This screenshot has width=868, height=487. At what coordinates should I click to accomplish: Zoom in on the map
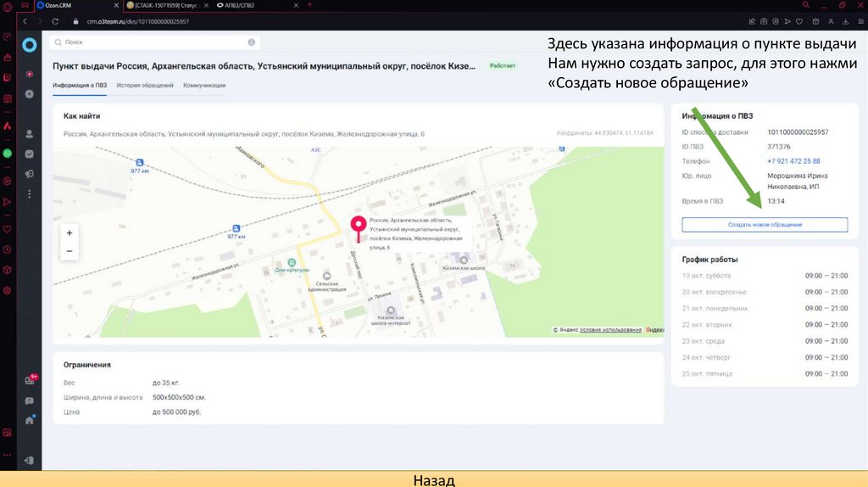coord(70,233)
